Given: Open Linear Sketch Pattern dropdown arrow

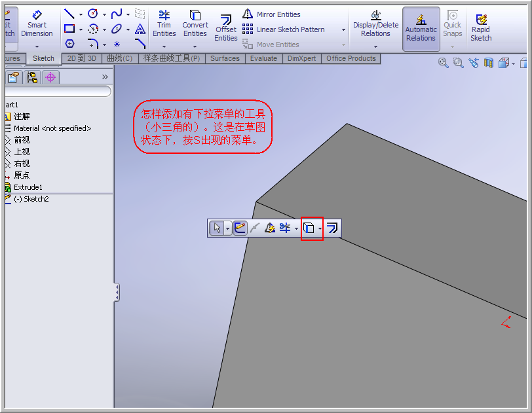Looking at the screenshot, I should [343, 30].
